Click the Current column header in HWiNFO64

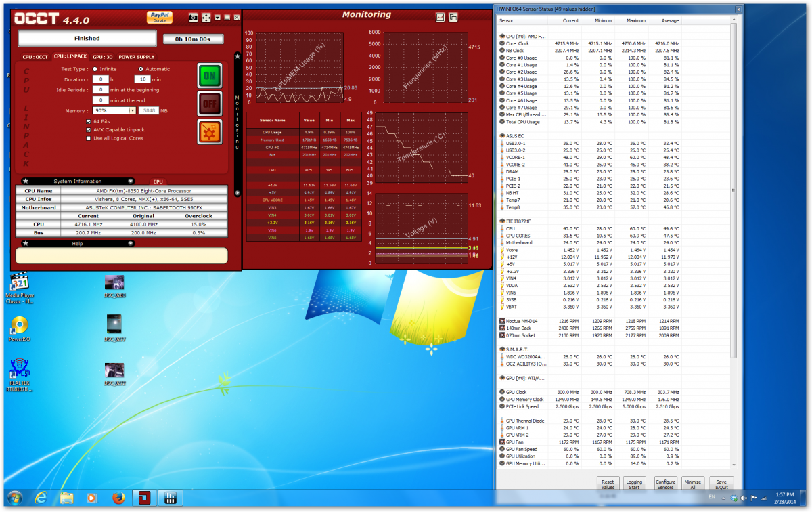(x=571, y=21)
